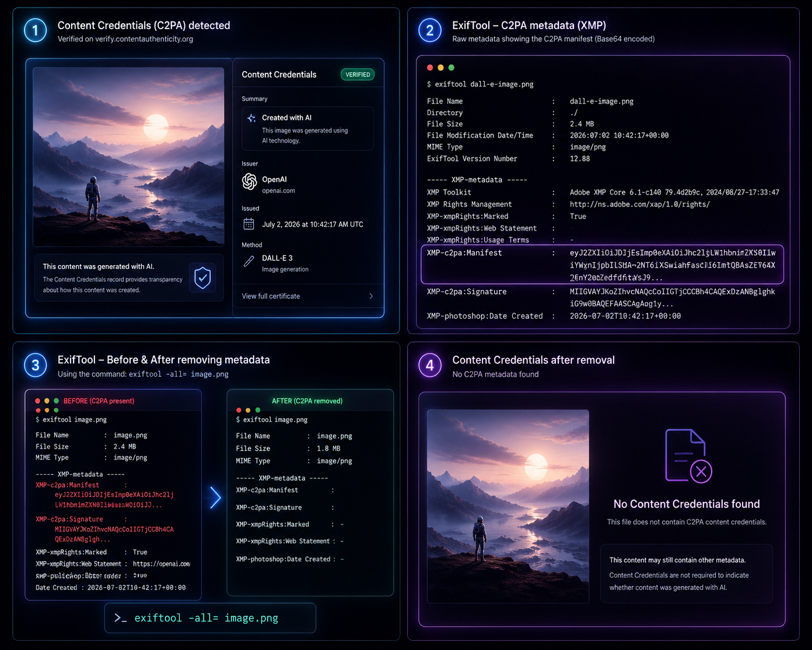Click the red dot in the dall-e-image.png terminal
Screen dimensions: 812x650
(430, 68)
